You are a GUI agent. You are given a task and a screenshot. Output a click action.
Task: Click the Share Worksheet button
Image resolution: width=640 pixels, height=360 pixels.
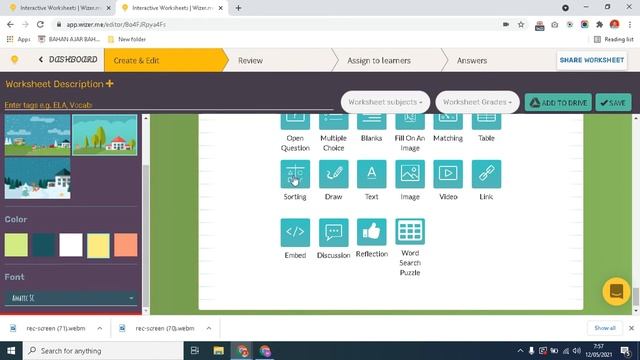pyautogui.click(x=591, y=60)
